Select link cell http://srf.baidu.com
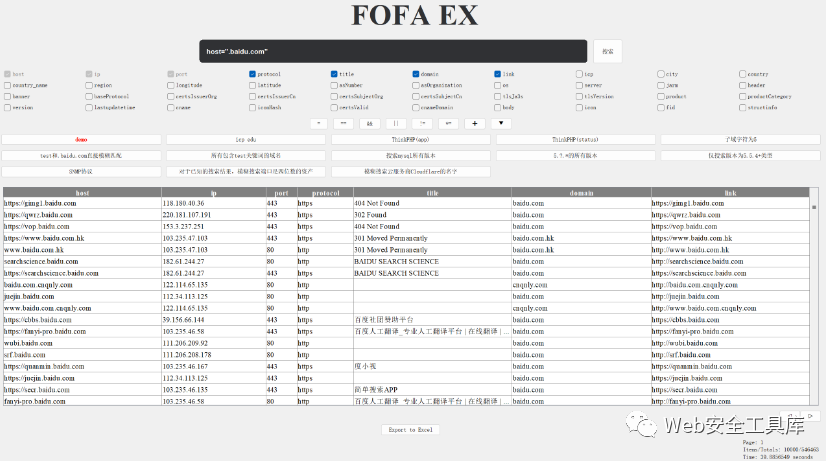The width and height of the screenshot is (831, 461). tap(730, 354)
